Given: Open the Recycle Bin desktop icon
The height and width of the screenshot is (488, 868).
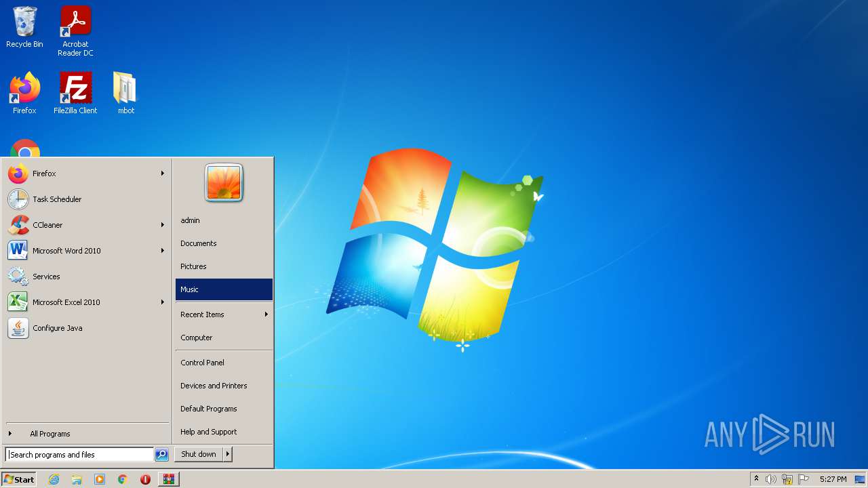Looking at the screenshot, I should tap(24, 27).
